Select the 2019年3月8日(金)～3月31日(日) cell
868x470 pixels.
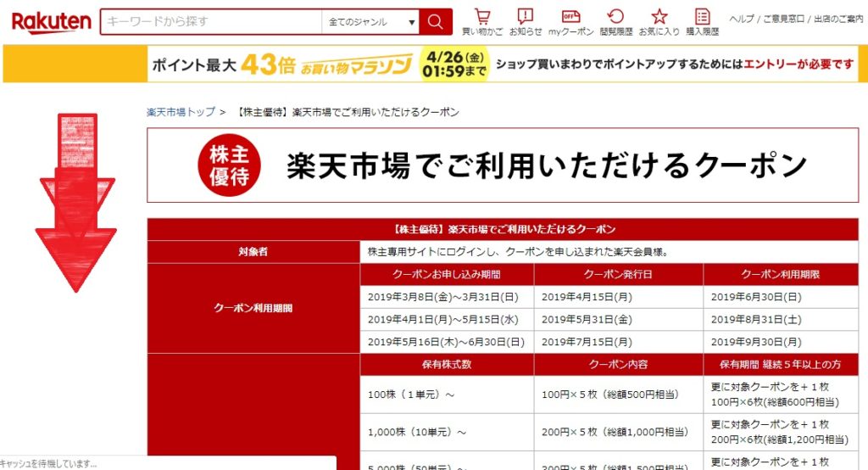447,297
